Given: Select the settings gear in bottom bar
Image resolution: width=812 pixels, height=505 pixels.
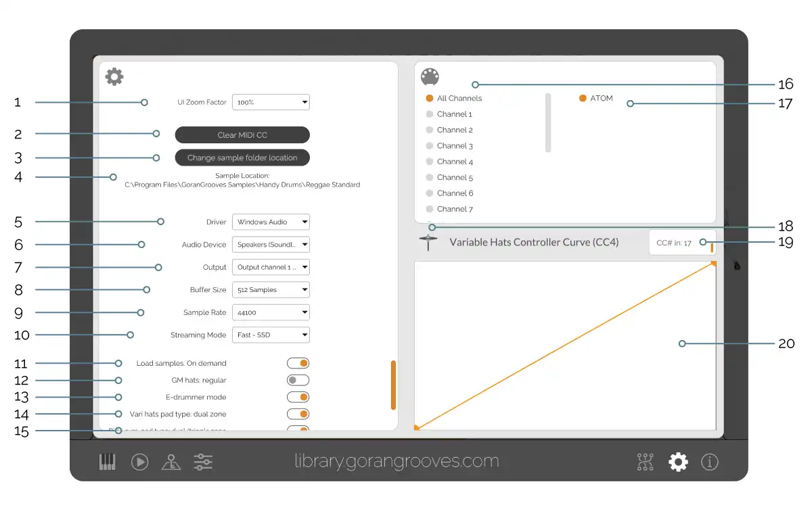Looking at the screenshot, I should (678, 462).
